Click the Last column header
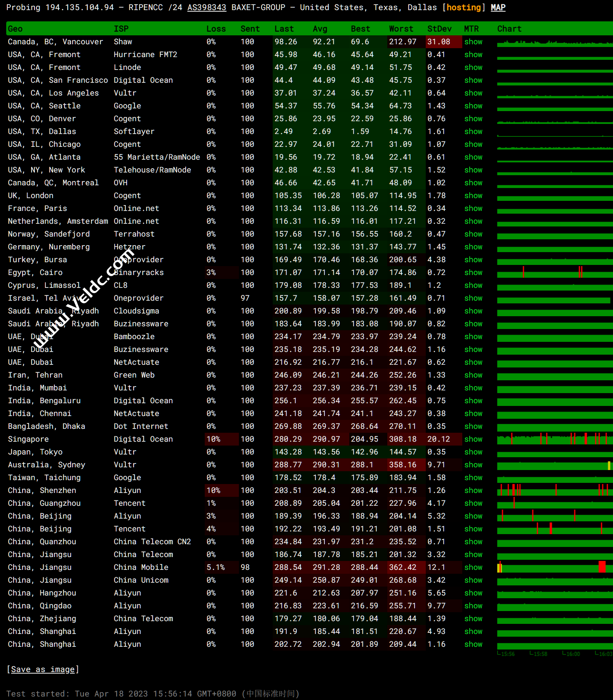The image size is (613, 700). click(284, 29)
